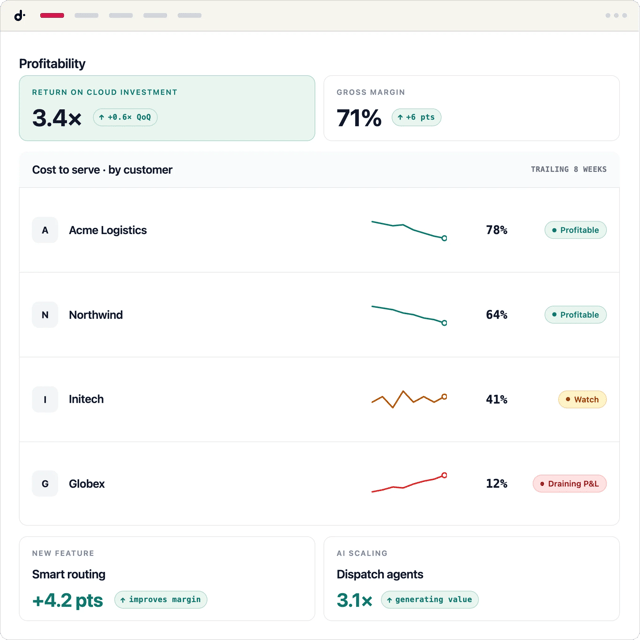Open the Northwind customer row
This screenshot has width=640, height=640.
click(x=319, y=315)
